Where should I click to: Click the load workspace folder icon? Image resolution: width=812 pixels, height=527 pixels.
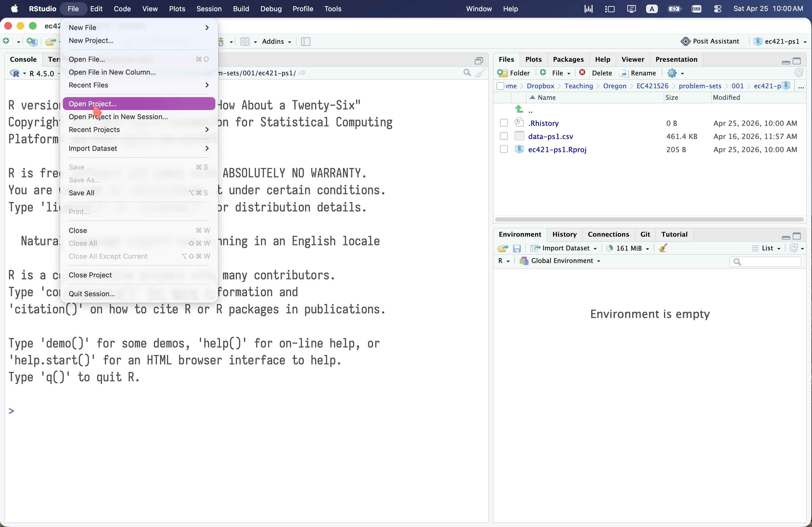tap(503, 248)
